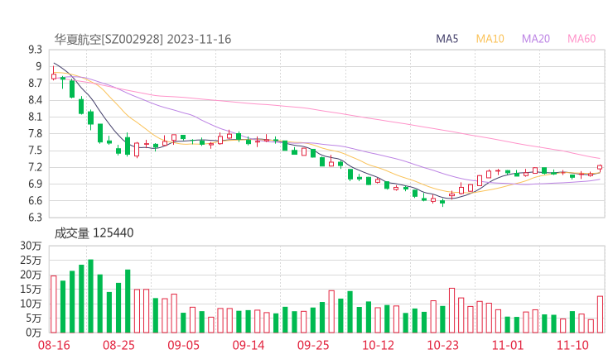This screenshot has width=613, height=364.
Task: Click the tallest green volume bar
Action: point(90,296)
